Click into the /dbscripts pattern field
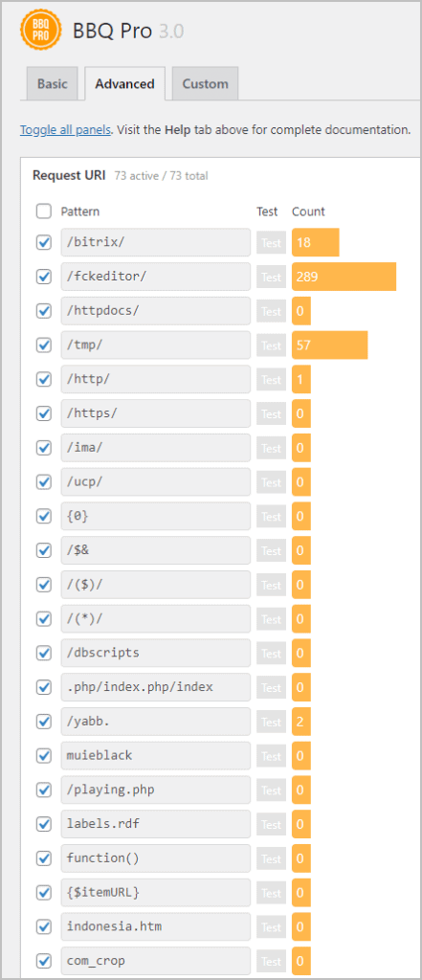This screenshot has width=422, height=980. (x=156, y=653)
